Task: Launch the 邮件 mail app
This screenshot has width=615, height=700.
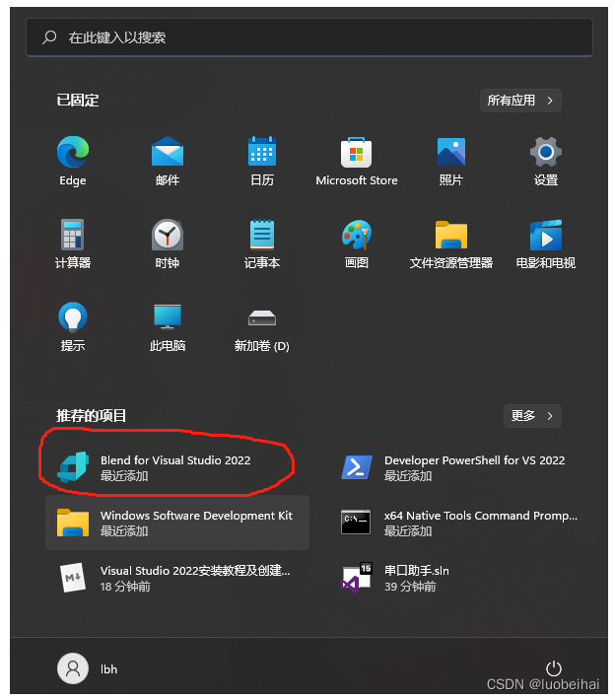Action: [168, 161]
